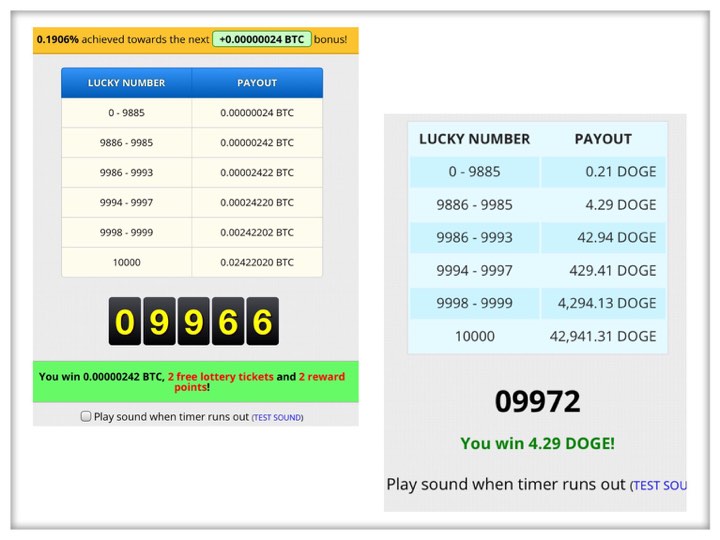This screenshot has width=720, height=540.
Task: Click the +0.00000024 BTC bonus badge
Action: click(262, 39)
